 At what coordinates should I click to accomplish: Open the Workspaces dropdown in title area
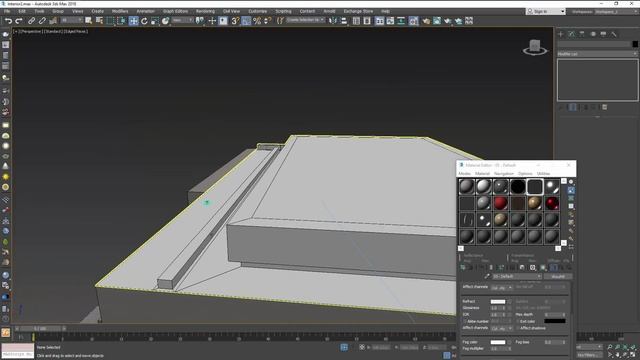(616, 12)
